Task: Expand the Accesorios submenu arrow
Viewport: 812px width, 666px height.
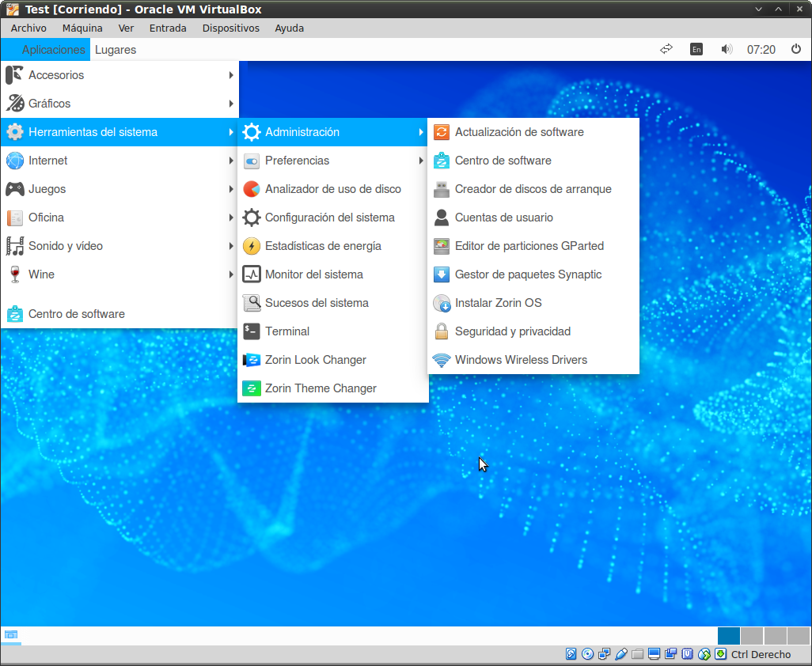Action: coord(231,75)
